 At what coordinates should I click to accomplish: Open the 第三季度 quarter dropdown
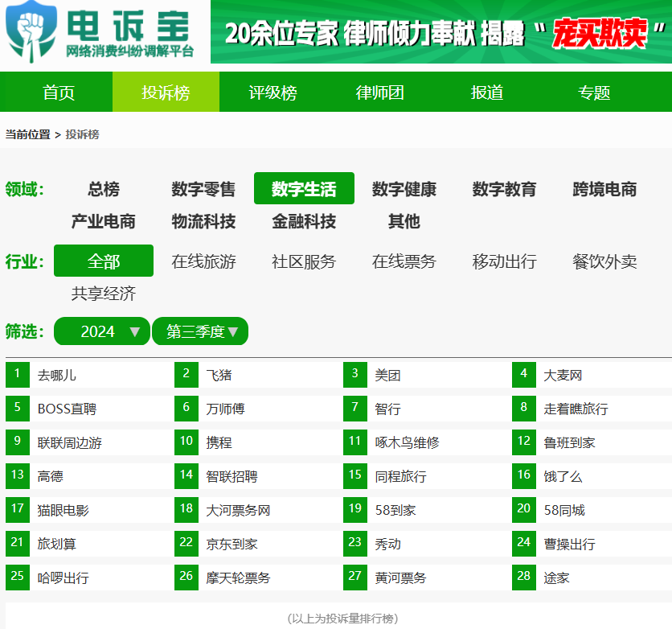click(x=200, y=331)
